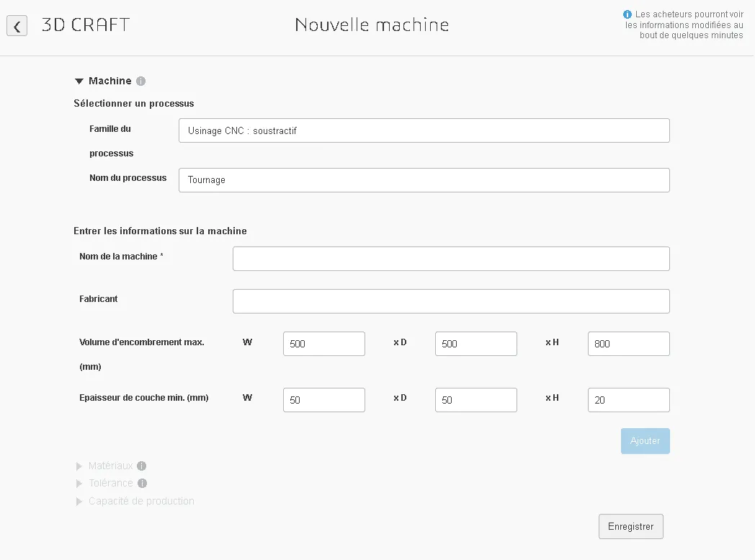This screenshot has width=755, height=560.
Task: Open the Famille du processus dropdown
Action: click(424, 130)
